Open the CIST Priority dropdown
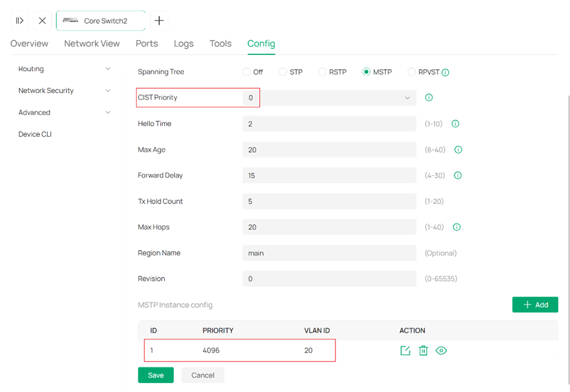570x392 pixels. pos(329,98)
